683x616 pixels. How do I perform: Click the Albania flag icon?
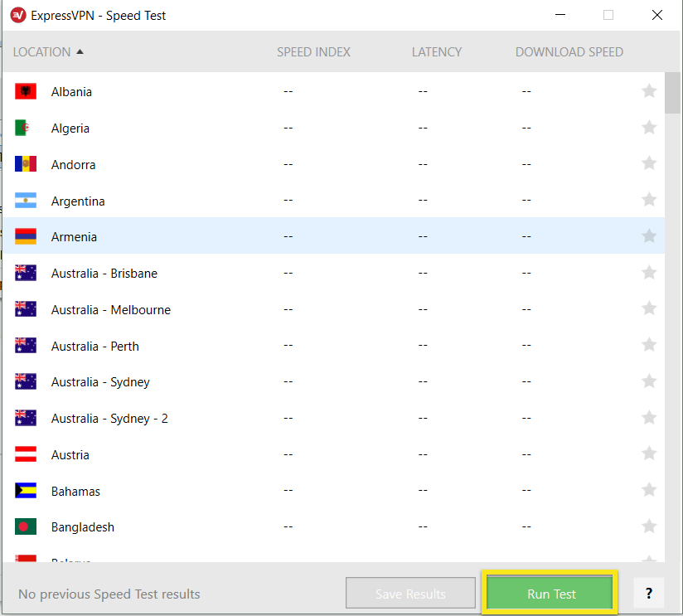(26, 91)
